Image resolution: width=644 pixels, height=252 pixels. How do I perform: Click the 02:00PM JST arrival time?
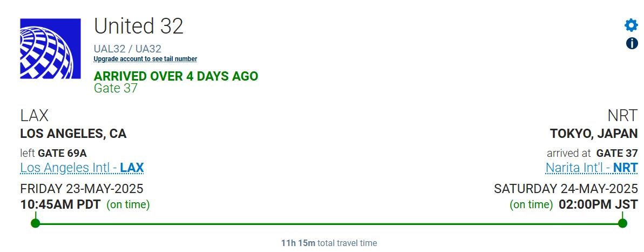tap(598, 204)
